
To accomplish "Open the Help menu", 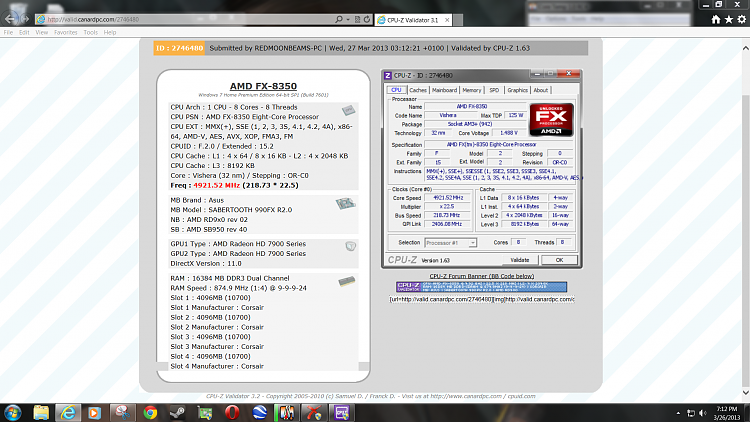I will tap(110, 33).
